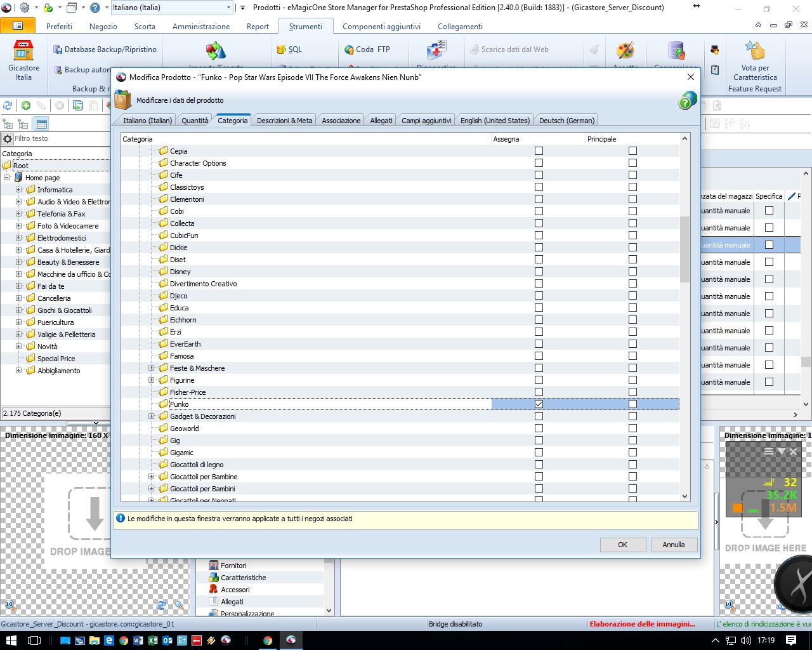Click the scroll down arrow in category list
812x650 pixels.
tap(684, 496)
